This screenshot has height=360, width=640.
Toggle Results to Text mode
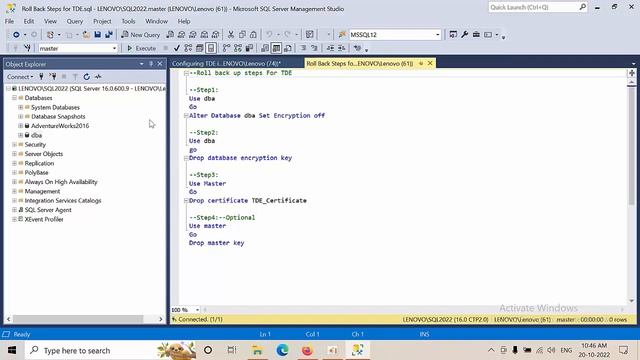coord(265,48)
